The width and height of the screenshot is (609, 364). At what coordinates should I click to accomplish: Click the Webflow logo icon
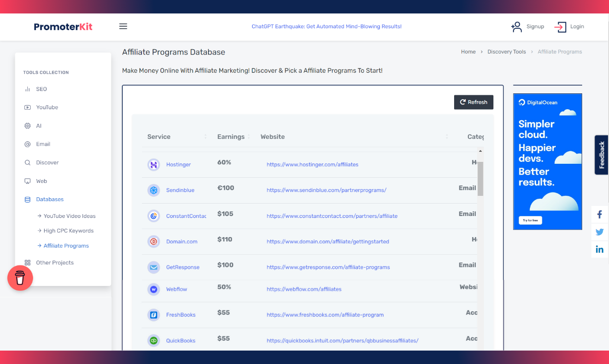(153, 289)
